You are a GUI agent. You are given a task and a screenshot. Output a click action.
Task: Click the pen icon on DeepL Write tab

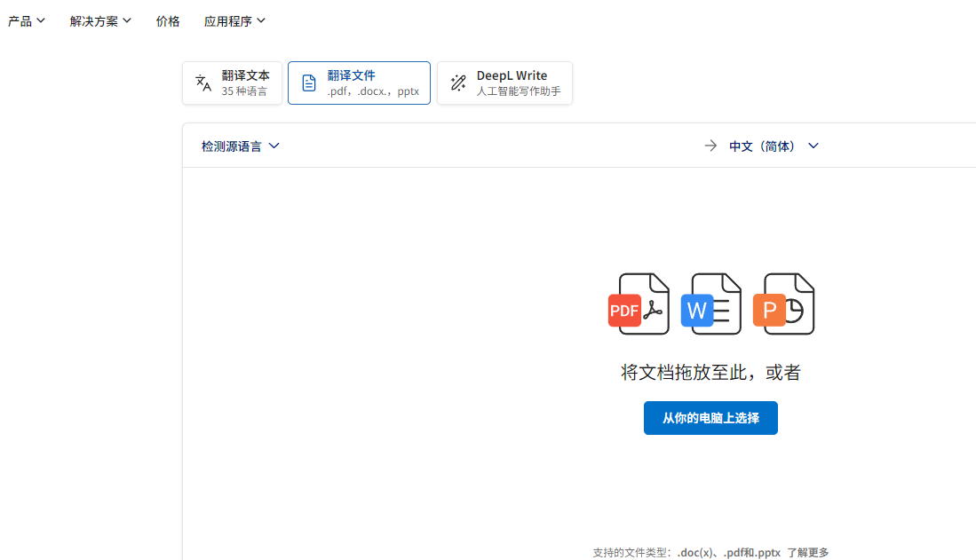pos(457,83)
